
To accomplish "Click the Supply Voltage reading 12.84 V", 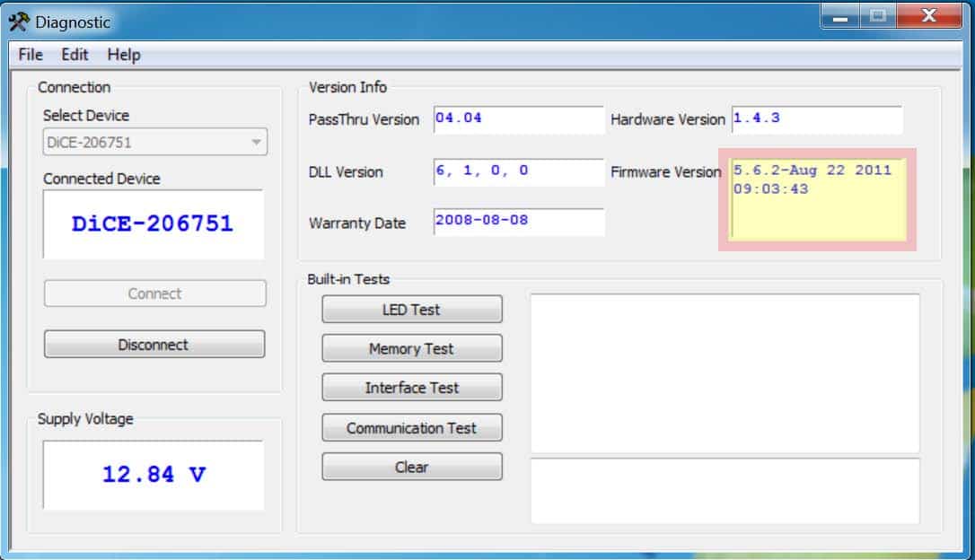I will coord(154,476).
